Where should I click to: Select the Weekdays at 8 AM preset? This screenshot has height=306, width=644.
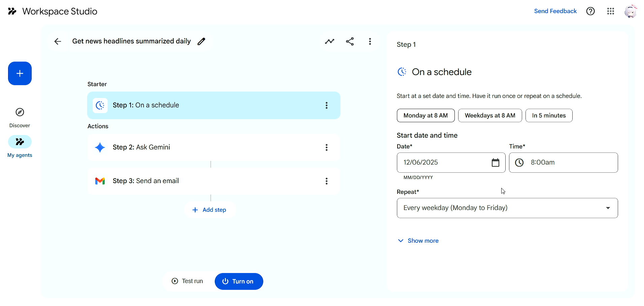coord(490,115)
